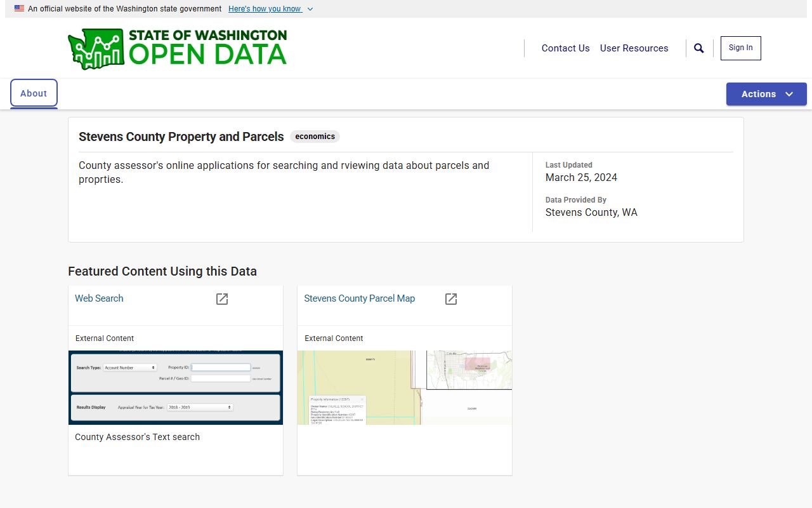Follow the 'Here's how you know' link

point(265,9)
